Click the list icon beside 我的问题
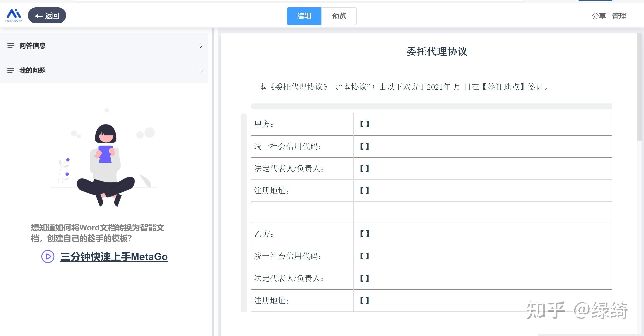The image size is (644, 336). click(11, 70)
